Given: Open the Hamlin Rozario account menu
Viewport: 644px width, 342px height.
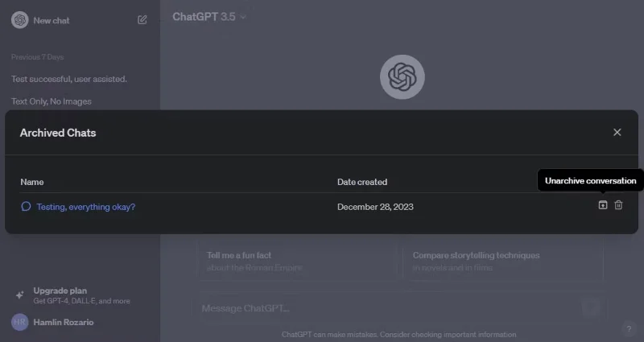Looking at the screenshot, I should (64, 323).
